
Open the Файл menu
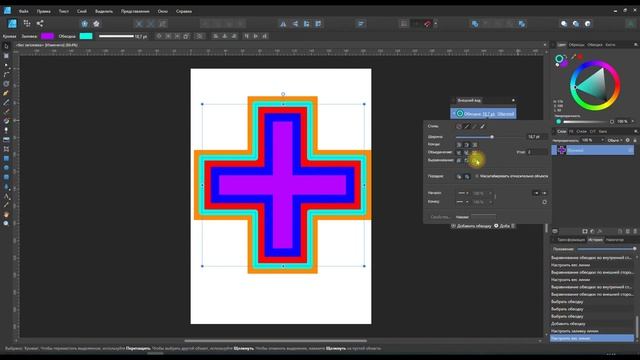click(x=23, y=11)
